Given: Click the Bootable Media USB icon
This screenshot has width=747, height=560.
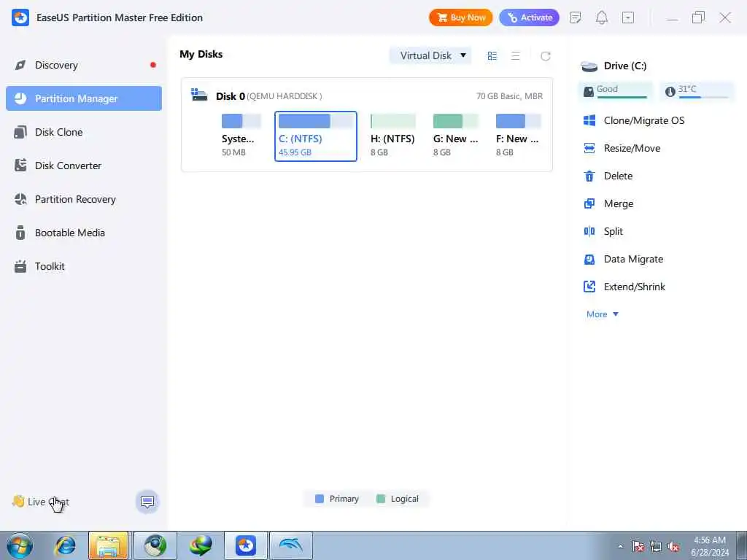Looking at the screenshot, I should (20, 233).
